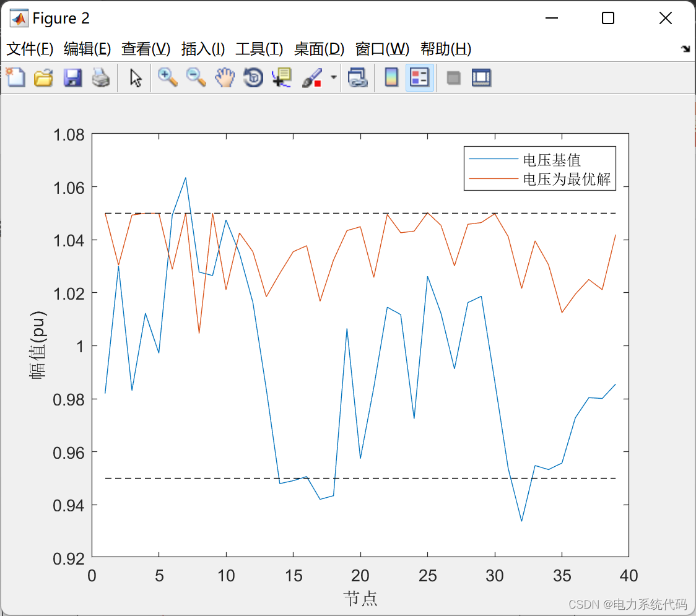Close the Figure 2 window
Screen dimensions: 696x616
coord(666,18)
